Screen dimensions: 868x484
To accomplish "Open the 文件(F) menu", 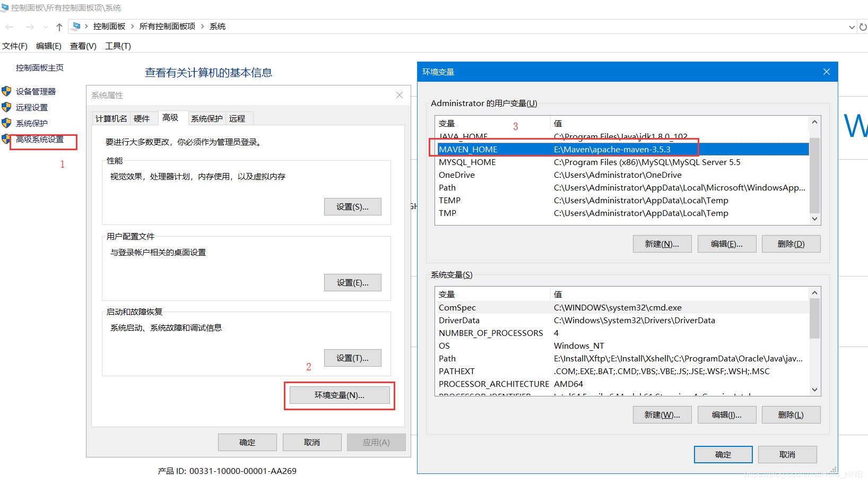I will (x=15, y=46).
